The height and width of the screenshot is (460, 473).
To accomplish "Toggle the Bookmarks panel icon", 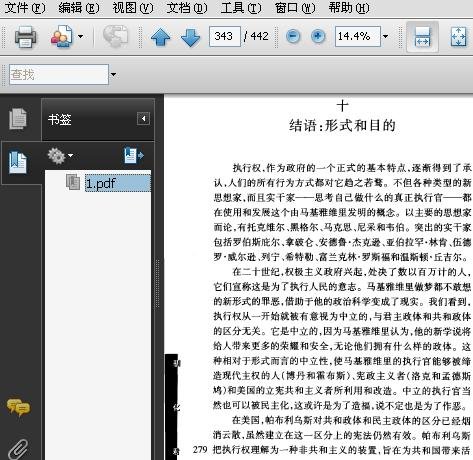I will (18, 162).
